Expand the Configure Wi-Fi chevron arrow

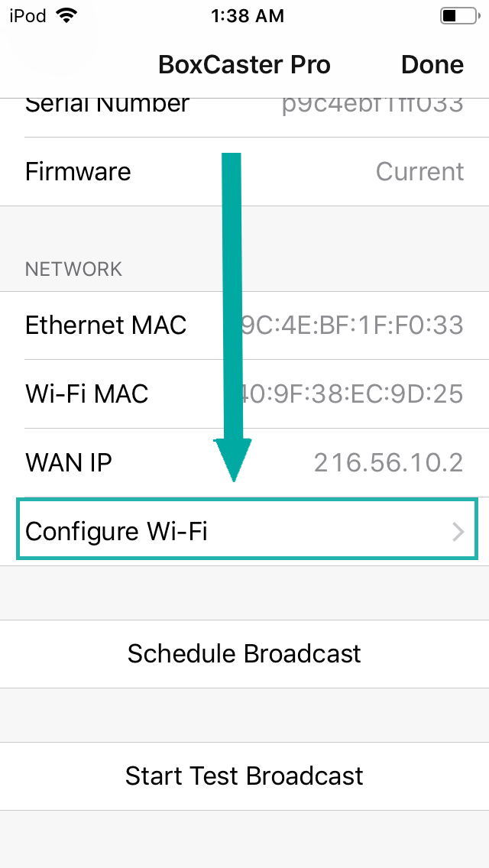pyautogui.click(x=458, y=532)
